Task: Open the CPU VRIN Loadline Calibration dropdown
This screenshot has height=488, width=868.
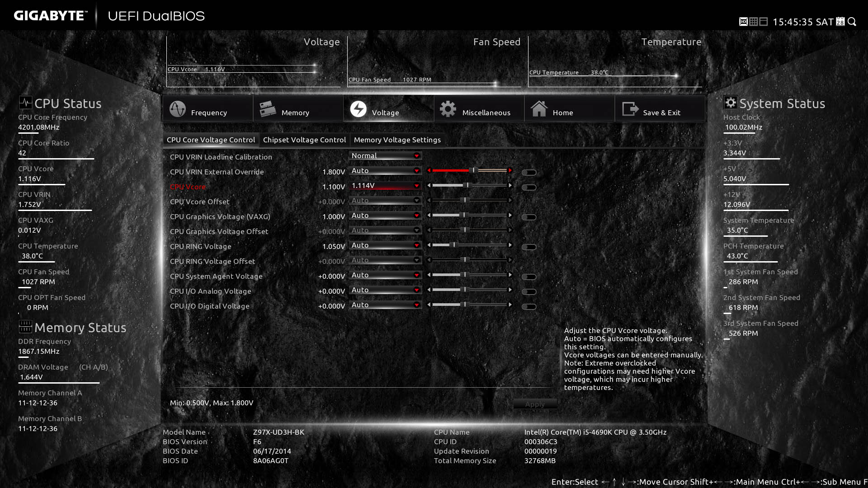Action: coord(385,155)
